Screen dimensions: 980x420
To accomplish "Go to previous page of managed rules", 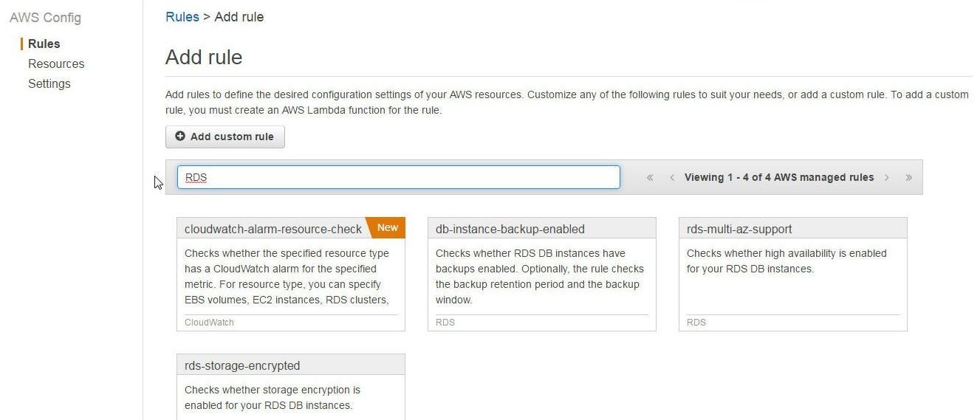I will pos(672,177).
